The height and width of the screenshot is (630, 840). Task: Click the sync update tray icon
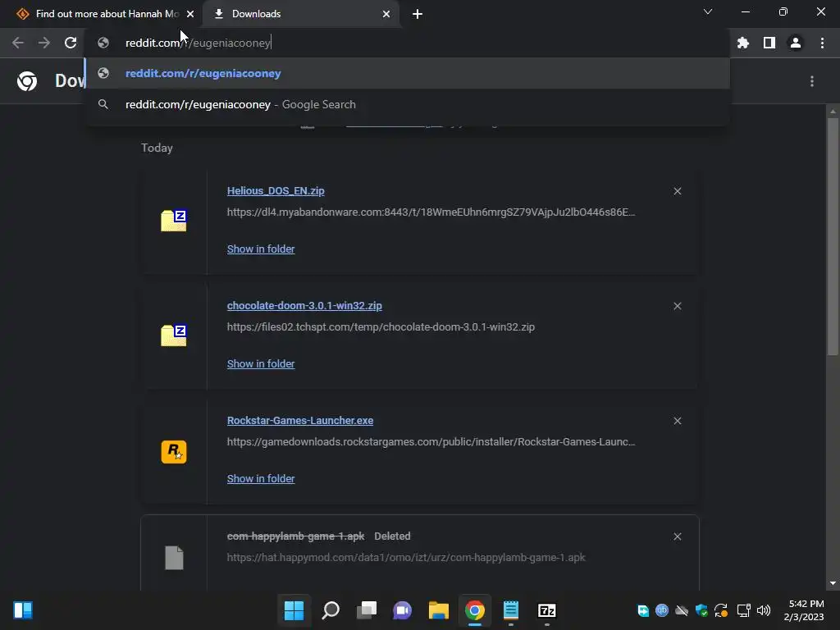pos(721,610)
